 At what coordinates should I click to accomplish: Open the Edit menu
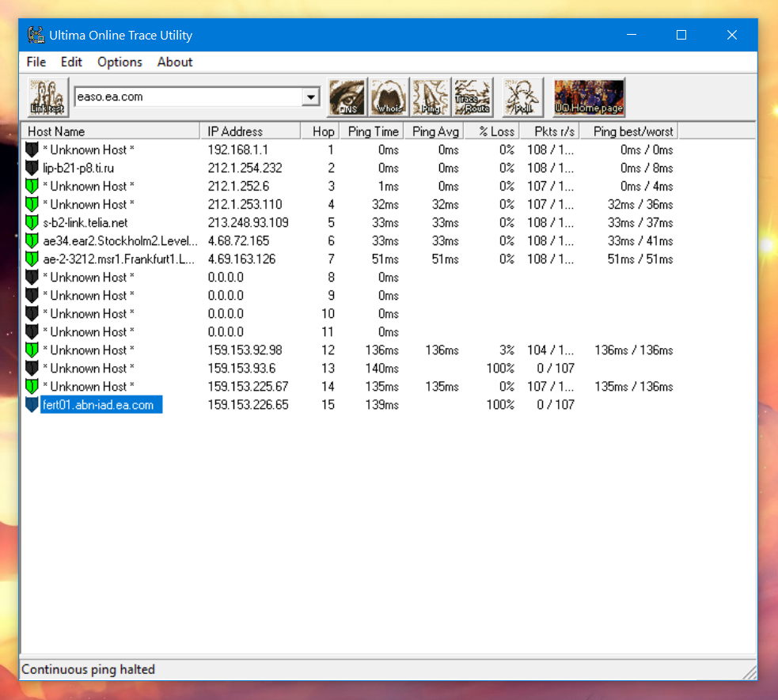pyautogui.click(x=71, y=62)
